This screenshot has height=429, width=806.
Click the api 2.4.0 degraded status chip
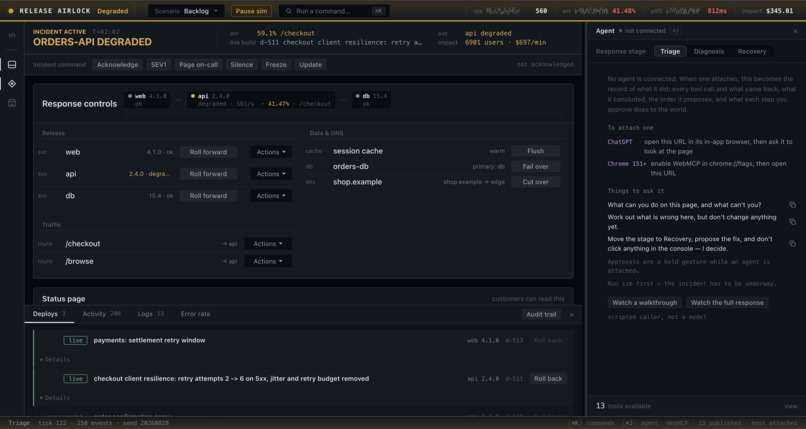coord(261,100)
